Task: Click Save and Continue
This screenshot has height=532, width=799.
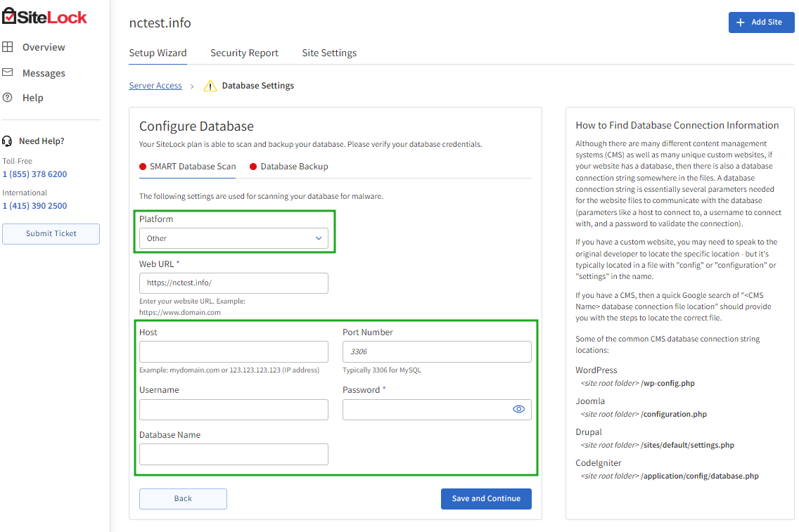Action: (486, 499)
